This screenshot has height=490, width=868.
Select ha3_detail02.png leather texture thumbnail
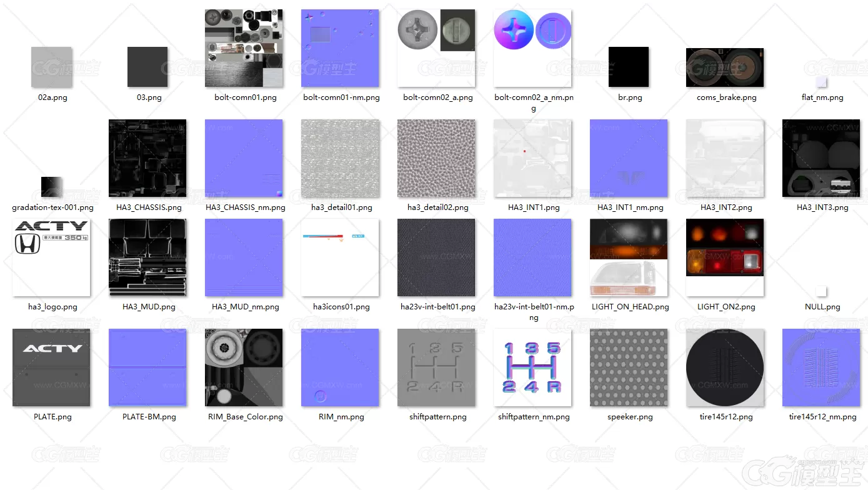point(436,158)
